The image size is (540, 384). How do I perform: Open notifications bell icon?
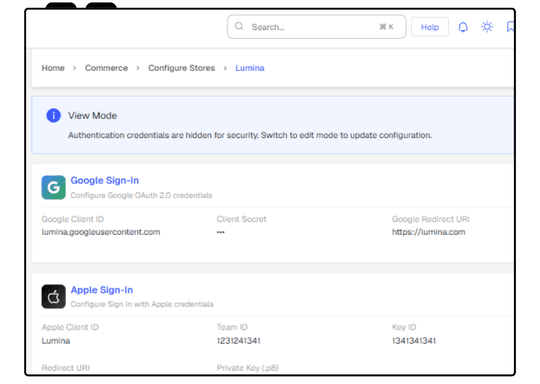point(463,27)
